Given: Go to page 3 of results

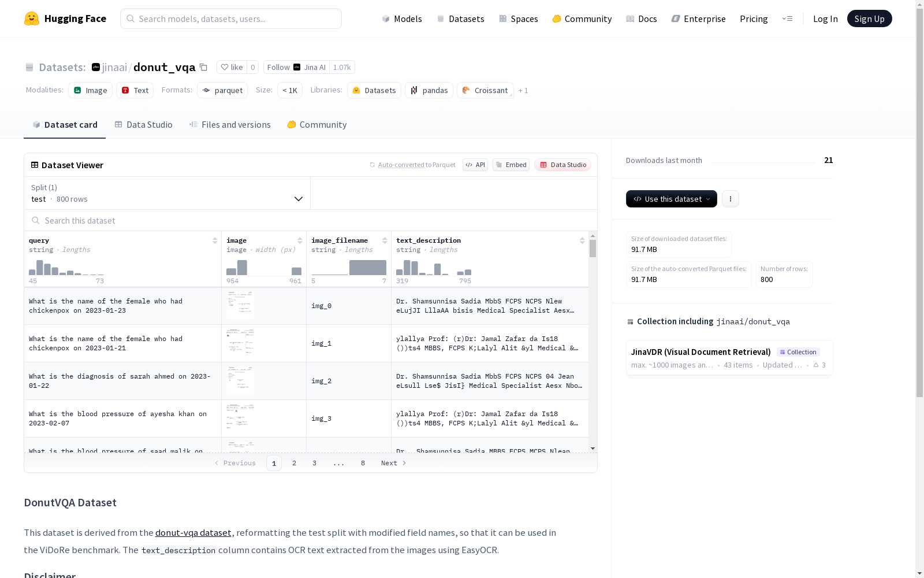Looking at the screenshot, I should click(x=315, y=463).
